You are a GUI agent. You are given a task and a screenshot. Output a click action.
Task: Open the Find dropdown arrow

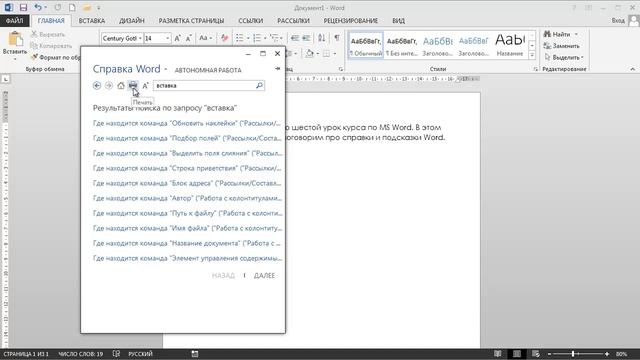coord(576,34)
